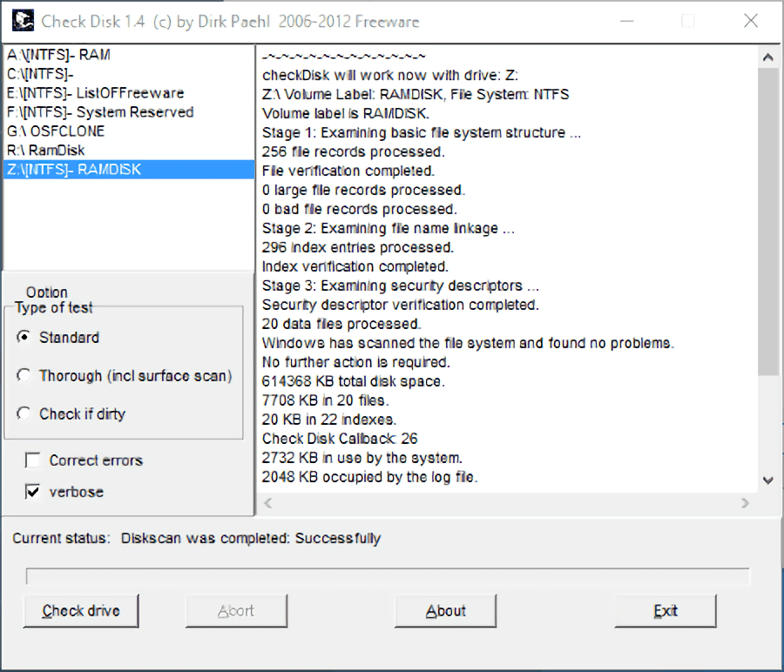This screenshot has width=784, height=672.
Task: Click the left arrow of horizontal scrollbar
Action: coord(267,503)
